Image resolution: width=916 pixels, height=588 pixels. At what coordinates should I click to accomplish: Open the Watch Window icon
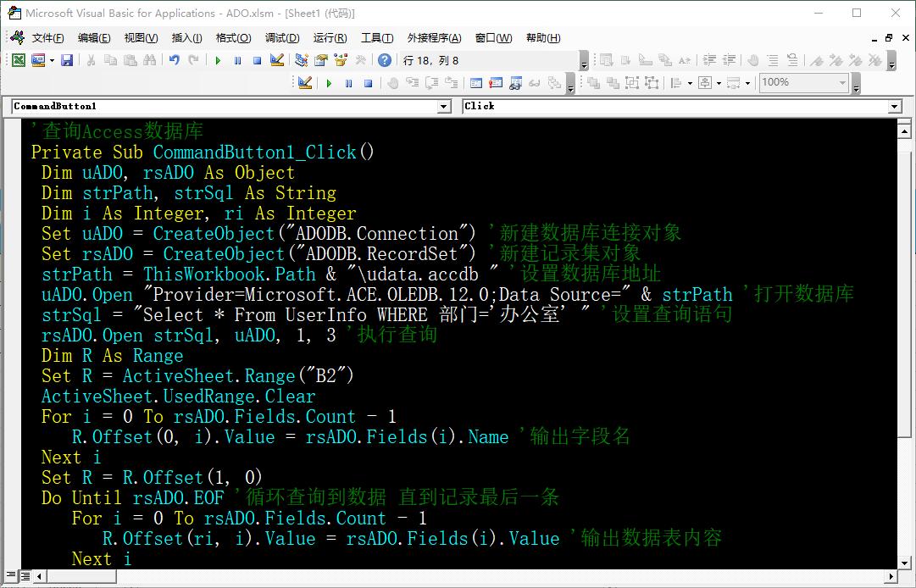(515, 83)
